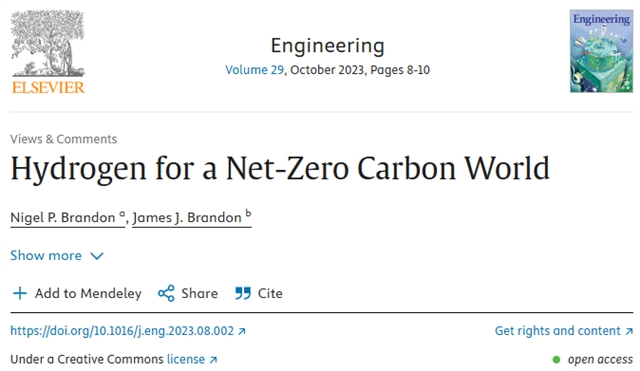
Task: Open author James J. Brandon details
Action: (x=192, y=218)
